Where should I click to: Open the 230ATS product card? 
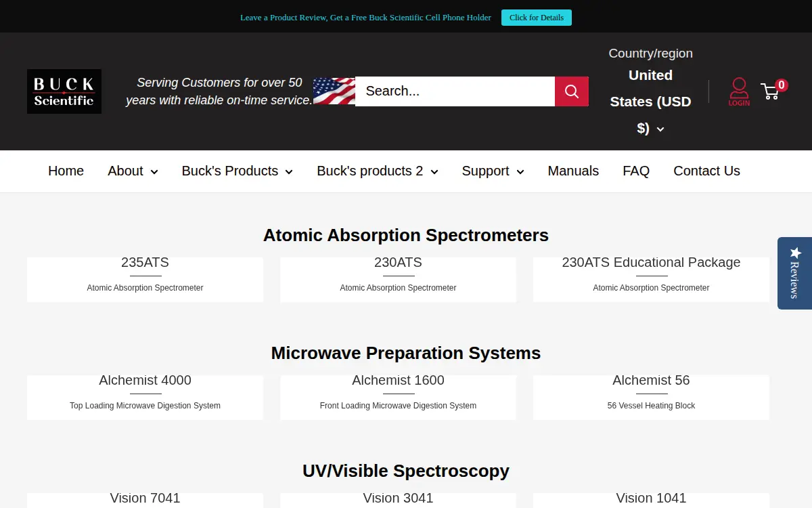coord(398,279)
